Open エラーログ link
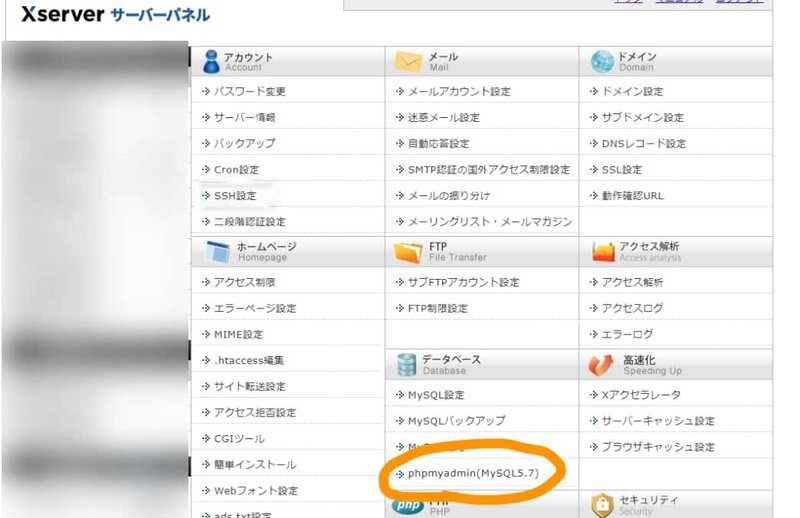Screen dimensions: 800x518 tap(627, 334)
